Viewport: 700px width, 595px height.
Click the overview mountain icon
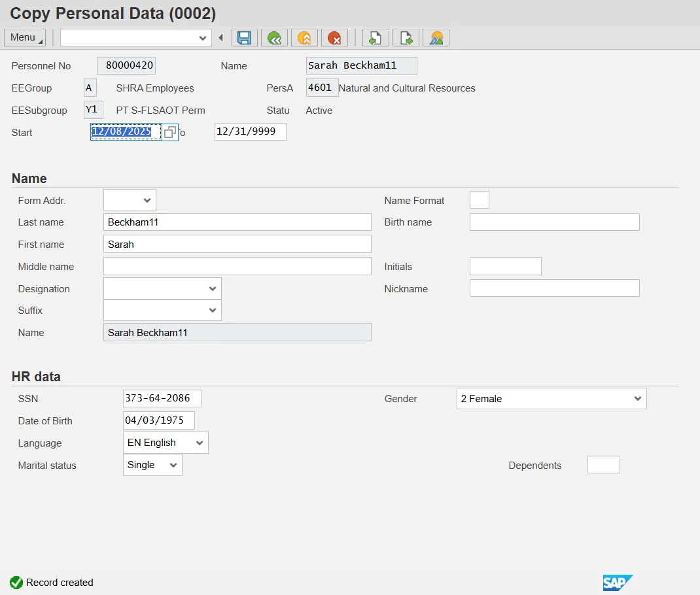click(x=436, y=38)
